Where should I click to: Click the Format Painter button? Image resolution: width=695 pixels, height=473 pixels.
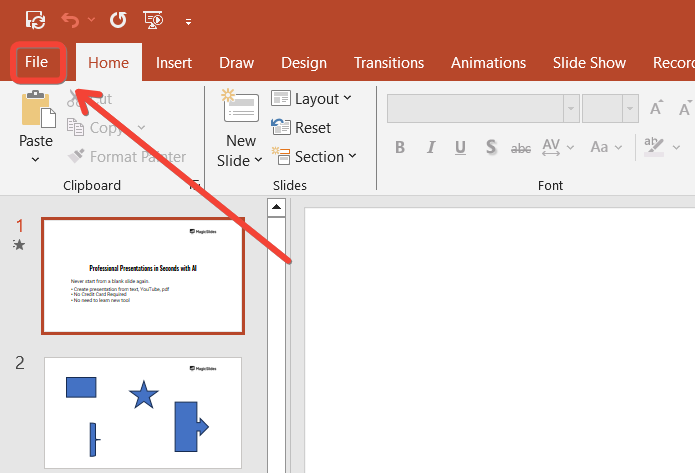pyautogui.click(x=127, y=157)
